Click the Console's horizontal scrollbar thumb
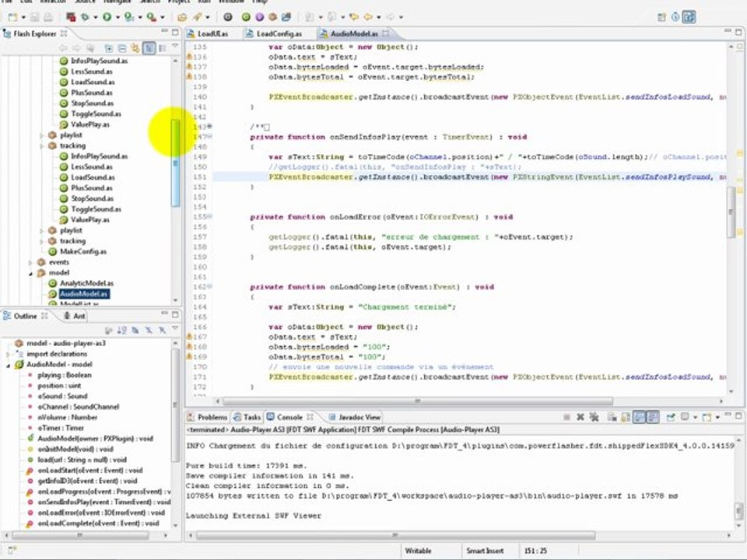747x560 pixels. coord(396,536)
